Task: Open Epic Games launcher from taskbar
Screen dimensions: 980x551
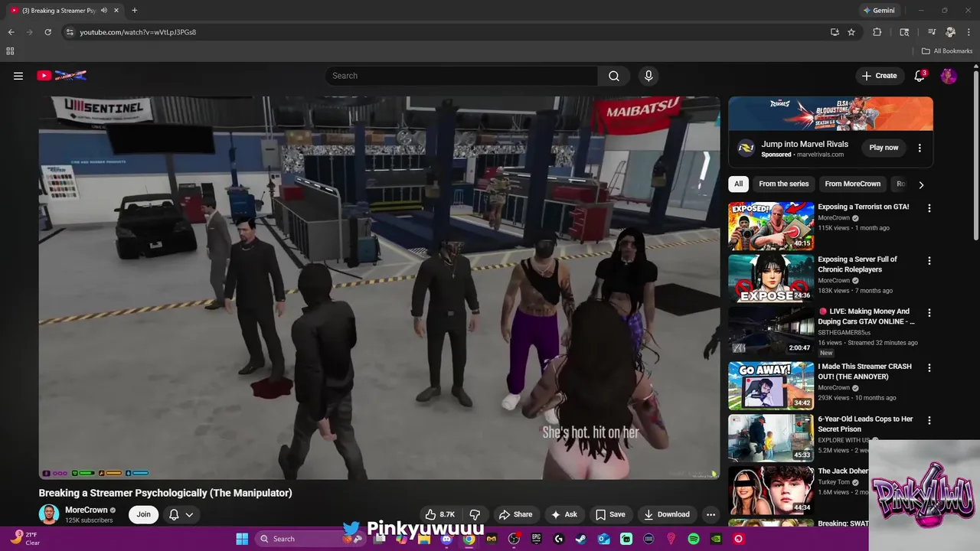Action: pyautogui.click(x=537, y=539)
